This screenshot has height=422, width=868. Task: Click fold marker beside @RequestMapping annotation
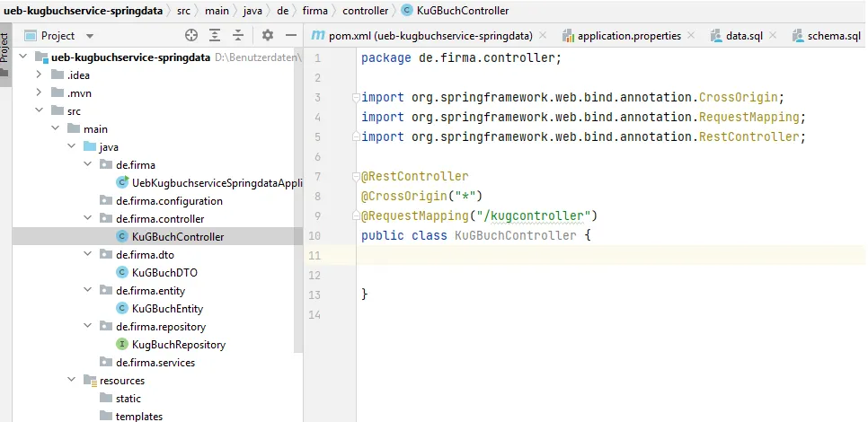pos(356,216)
